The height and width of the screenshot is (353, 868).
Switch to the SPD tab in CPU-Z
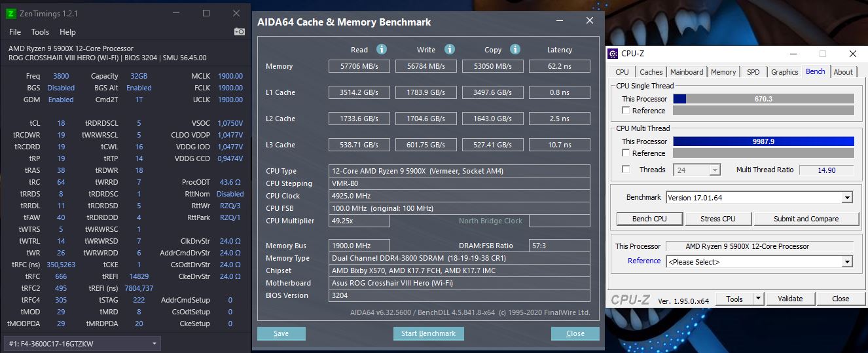(753, 72)
